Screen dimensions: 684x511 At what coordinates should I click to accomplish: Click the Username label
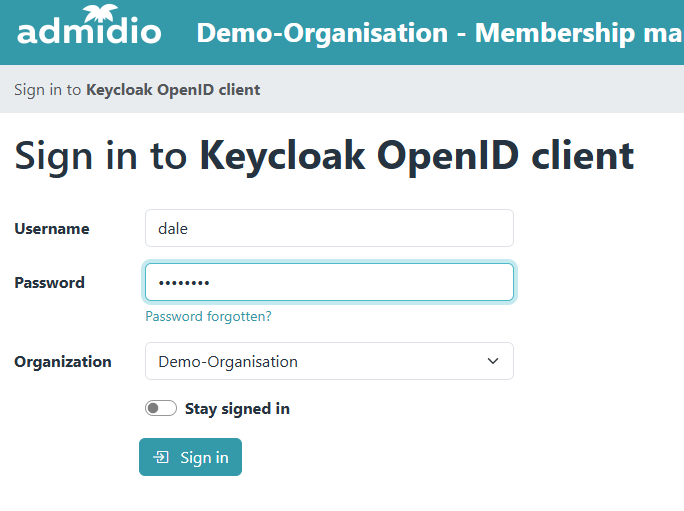[x=52, y=229]
